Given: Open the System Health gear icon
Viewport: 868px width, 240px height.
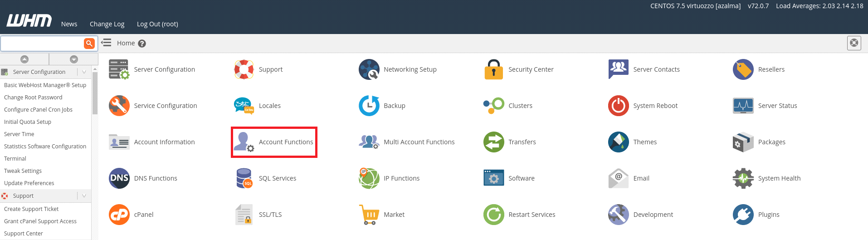Looking at the screenshot, I should (x=743, y=178).
